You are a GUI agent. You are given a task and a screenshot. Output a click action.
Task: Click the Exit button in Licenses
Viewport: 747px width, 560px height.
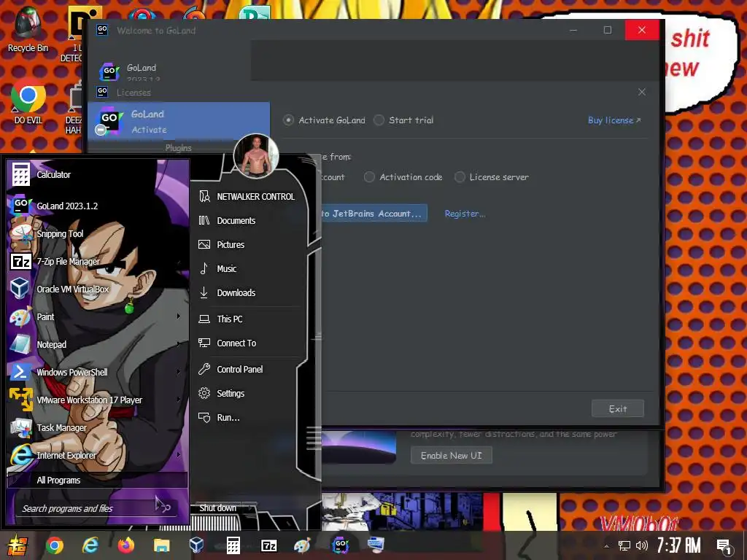617,408
